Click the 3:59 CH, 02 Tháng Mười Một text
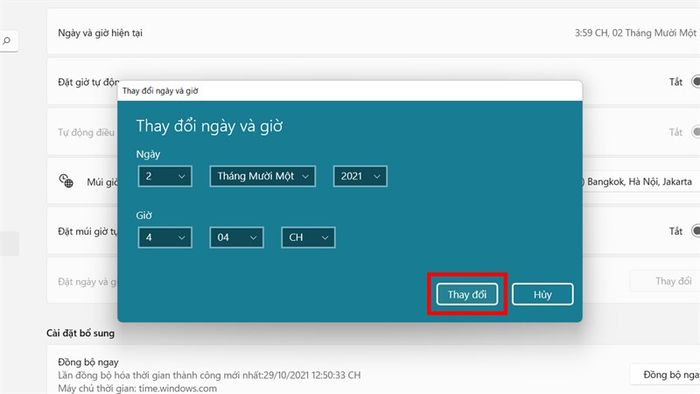Viewport: 700px width, 394px height. point(635,33)
